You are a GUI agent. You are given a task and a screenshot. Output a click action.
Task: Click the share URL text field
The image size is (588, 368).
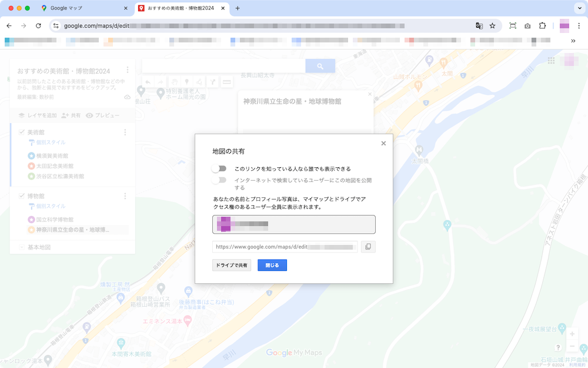[x=285, y=247]
